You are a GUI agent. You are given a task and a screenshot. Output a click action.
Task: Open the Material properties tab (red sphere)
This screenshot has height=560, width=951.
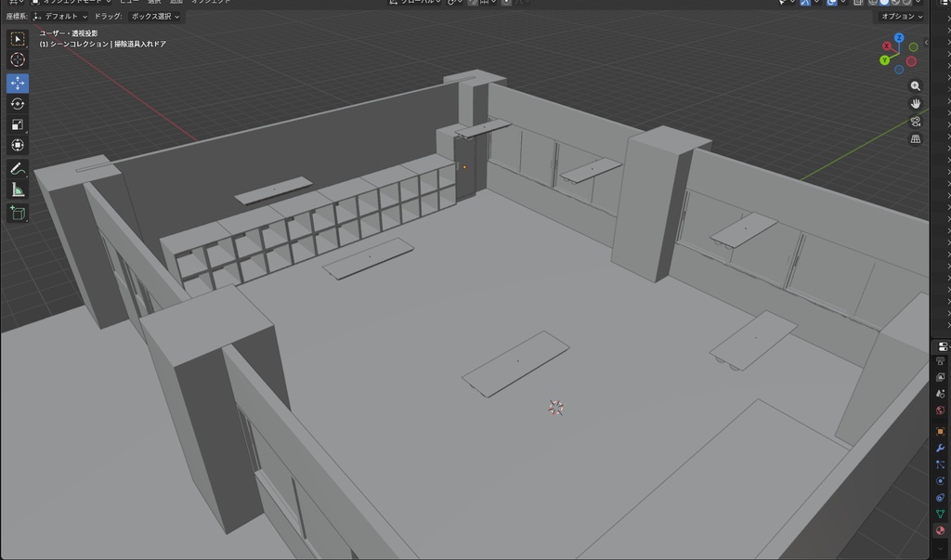(x=940, y=531)
